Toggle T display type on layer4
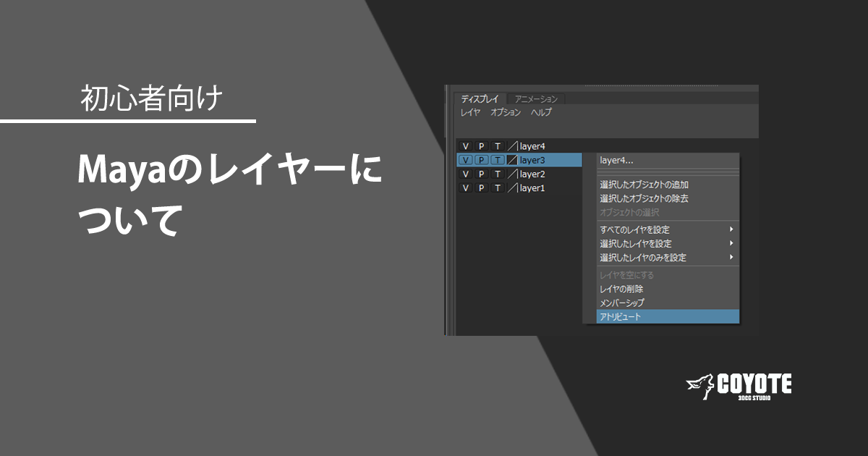The image size is (868, 456). pyautogui.click(x=498, y=146)
